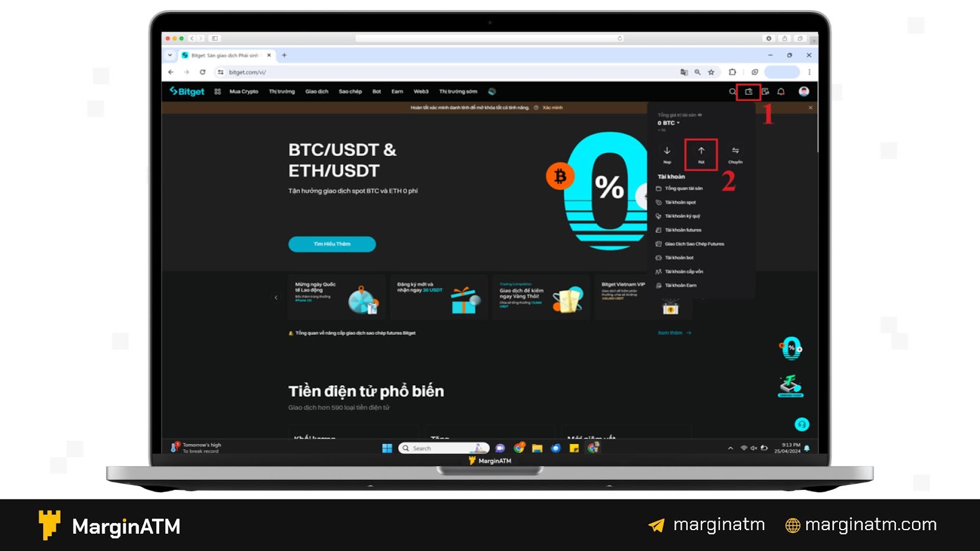Viewport: 980px width, 551px height.
Task: Click the Windows taskbar Search box
Action: click(x=444, y=448)
